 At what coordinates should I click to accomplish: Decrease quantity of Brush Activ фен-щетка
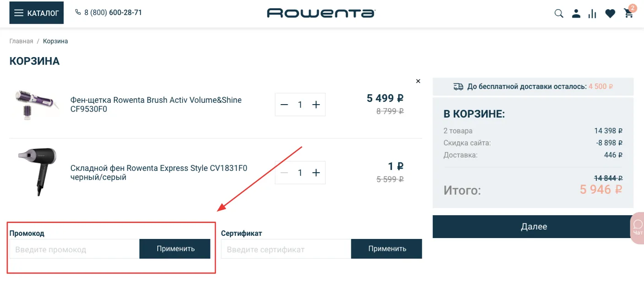(284, 105)
